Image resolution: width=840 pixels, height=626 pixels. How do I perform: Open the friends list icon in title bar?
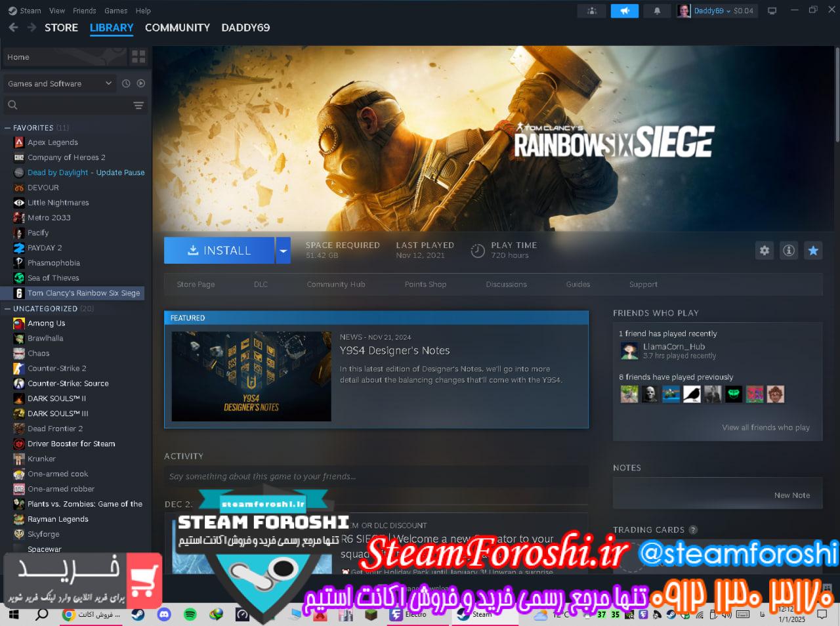click(591, 10)
